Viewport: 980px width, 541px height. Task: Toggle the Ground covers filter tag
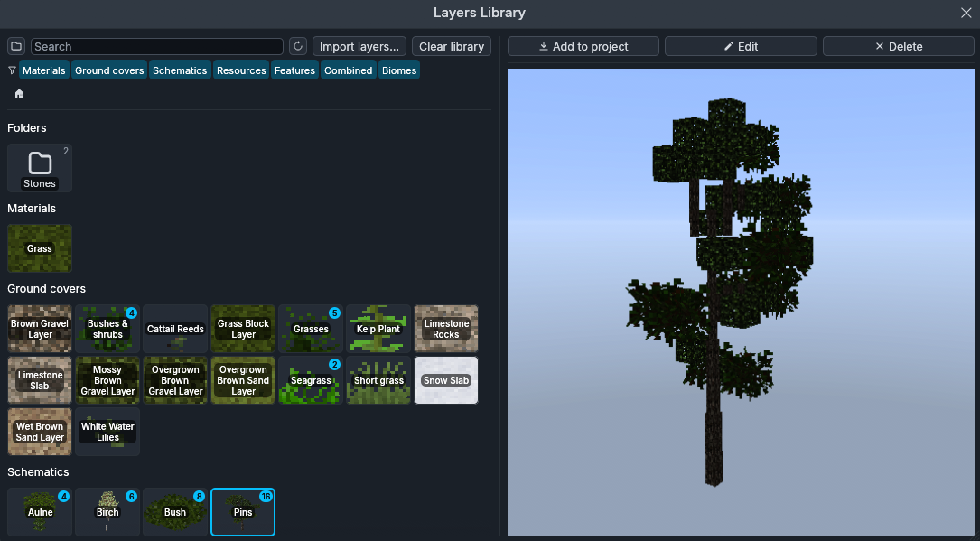[109, 70]
